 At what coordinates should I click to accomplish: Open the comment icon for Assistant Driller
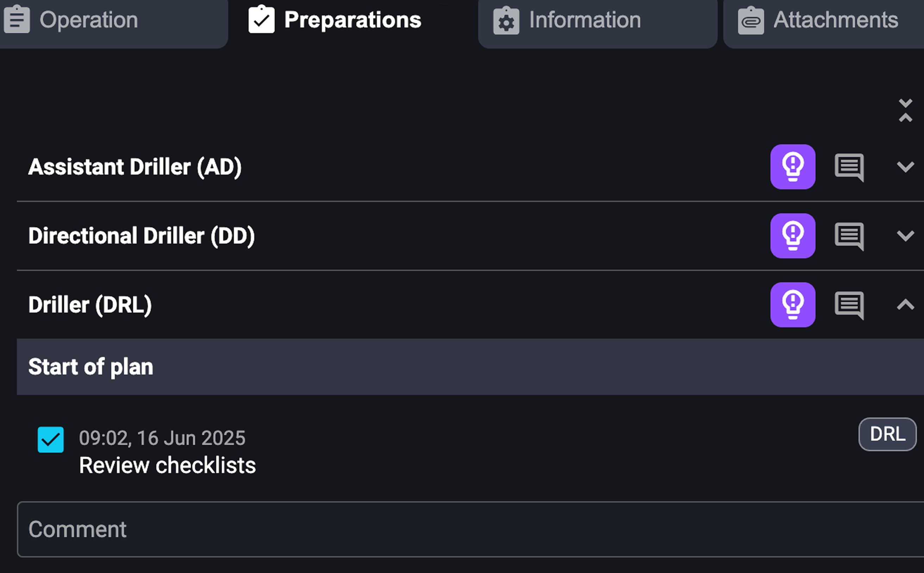point(849,167)
